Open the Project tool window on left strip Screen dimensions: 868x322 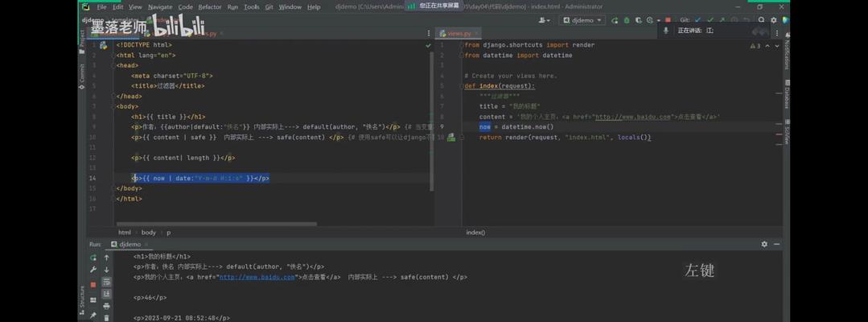click(82, 42)
